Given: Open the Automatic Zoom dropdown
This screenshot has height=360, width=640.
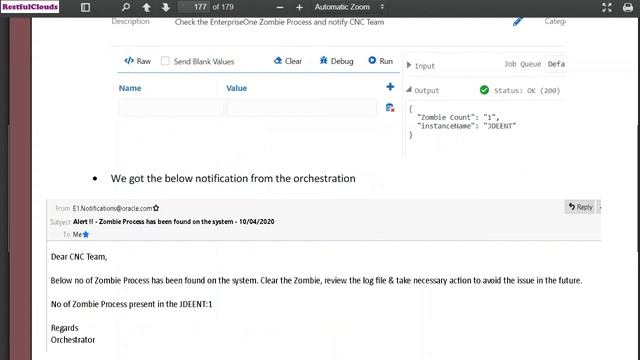Looking at the screenshot, I should point(349,7).
